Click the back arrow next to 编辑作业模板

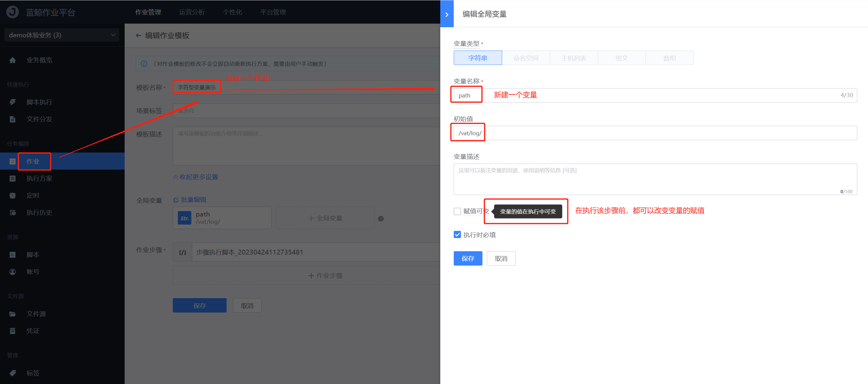point(138,35)
